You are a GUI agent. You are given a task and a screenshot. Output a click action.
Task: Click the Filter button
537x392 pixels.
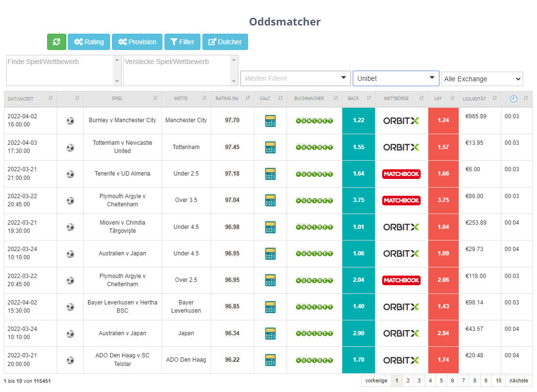(182, 42)
